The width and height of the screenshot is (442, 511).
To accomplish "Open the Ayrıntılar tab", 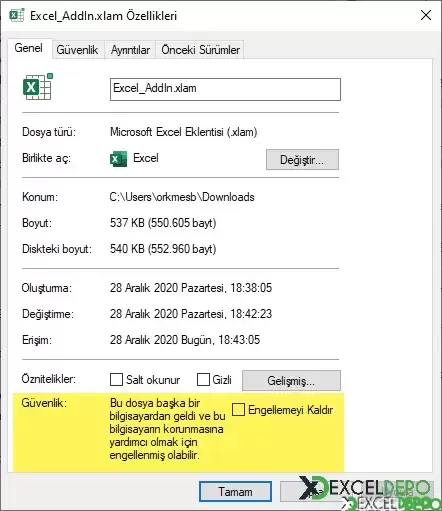I will (130, 50).
